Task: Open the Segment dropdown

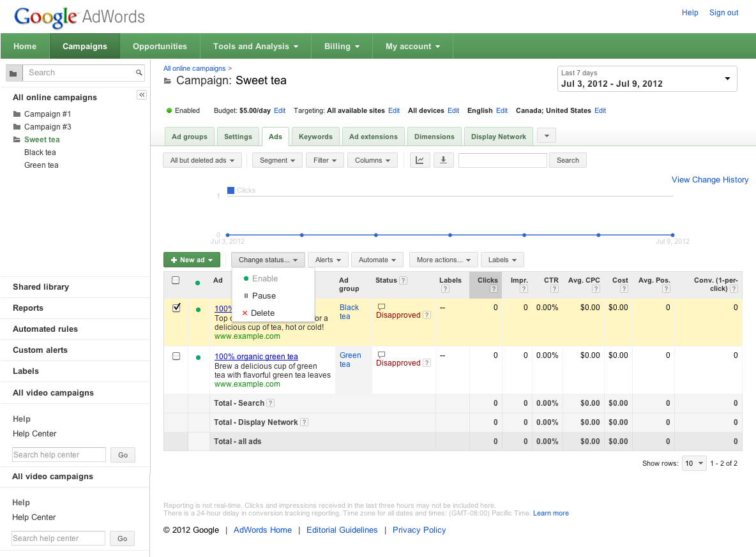Action: tap(277, 160)
